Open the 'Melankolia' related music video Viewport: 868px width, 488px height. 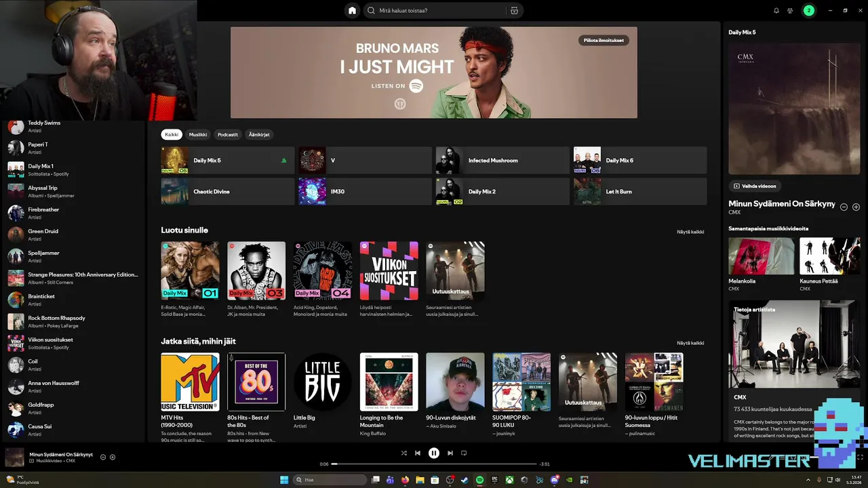(762, 264)
